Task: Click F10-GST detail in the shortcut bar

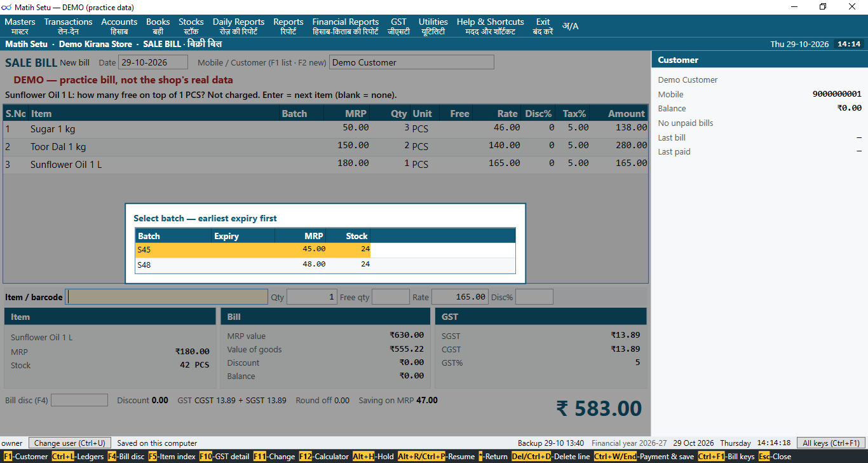Action: 224,457
